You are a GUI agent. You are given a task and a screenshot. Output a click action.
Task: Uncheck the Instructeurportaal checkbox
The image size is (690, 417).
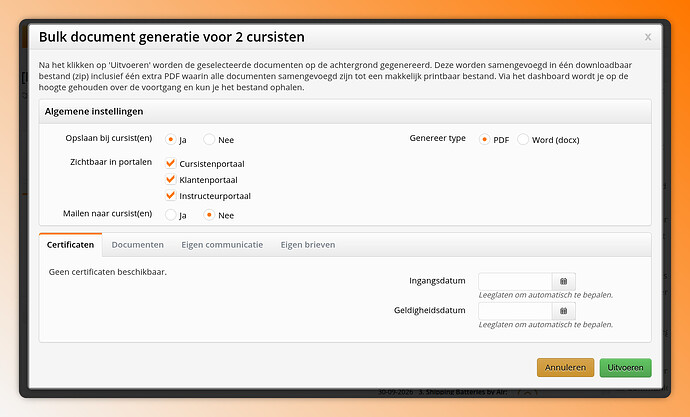pos(170,195)
